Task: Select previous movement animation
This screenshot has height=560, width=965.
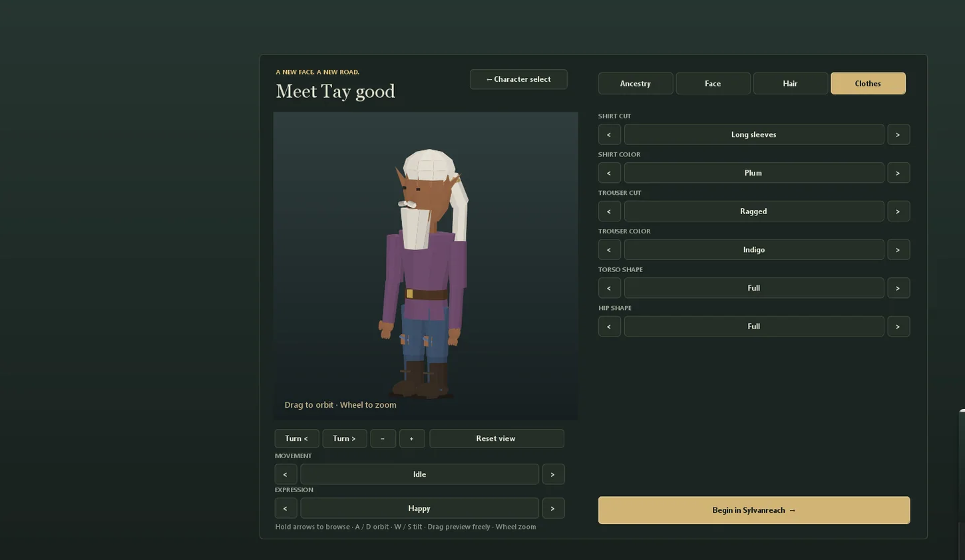Action: click(x=286, y=474)
